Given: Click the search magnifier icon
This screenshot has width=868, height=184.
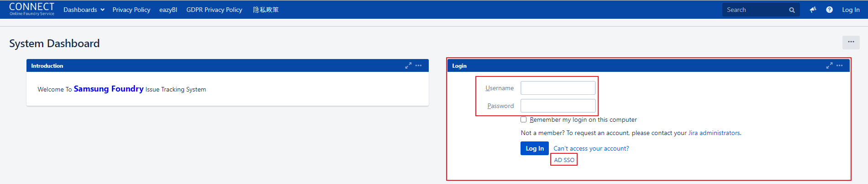Looking at the screenshot, I should [792, 10].
